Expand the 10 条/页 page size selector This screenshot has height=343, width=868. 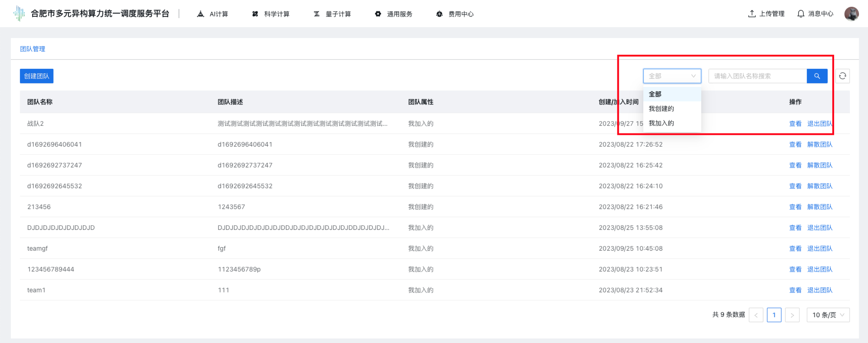(828, 315)
